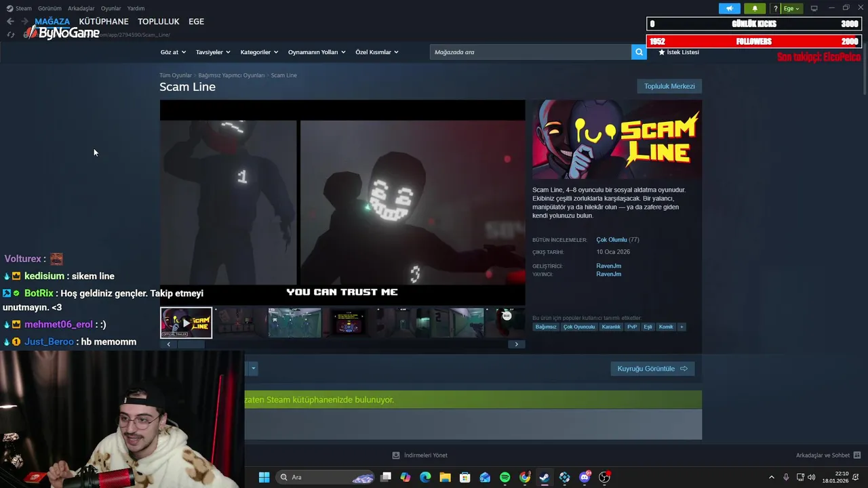Open the downloads manager icon at bottom
This screenshot has width=868, height=488.
[396, 455]
